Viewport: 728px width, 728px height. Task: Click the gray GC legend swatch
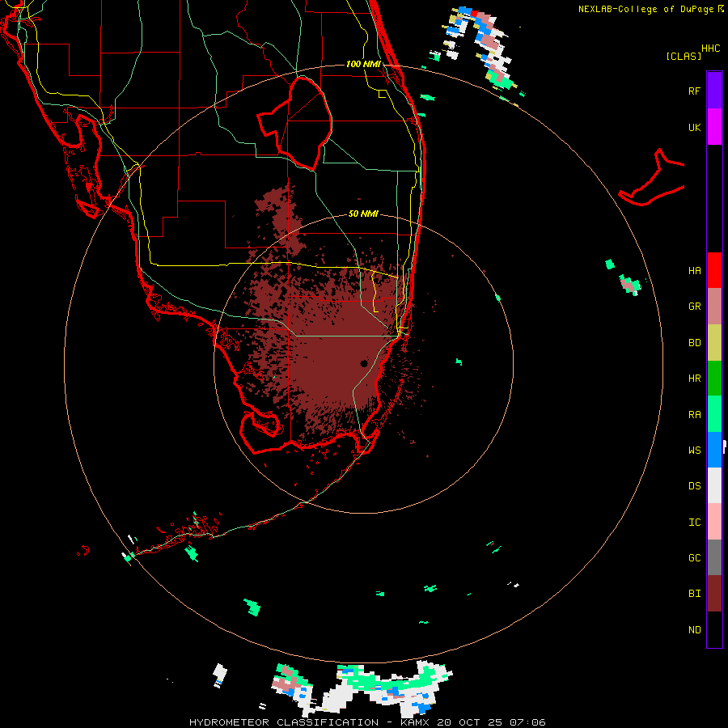[714, 557]
